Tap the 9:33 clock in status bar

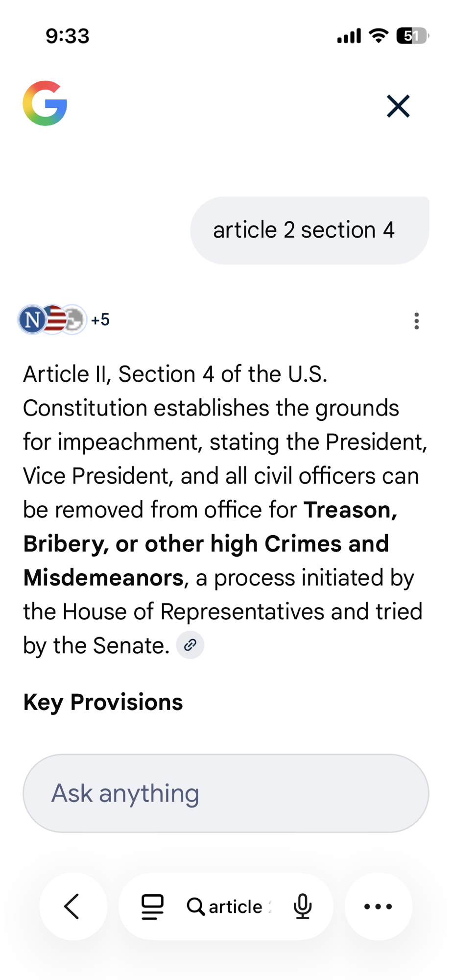[68, 36]
